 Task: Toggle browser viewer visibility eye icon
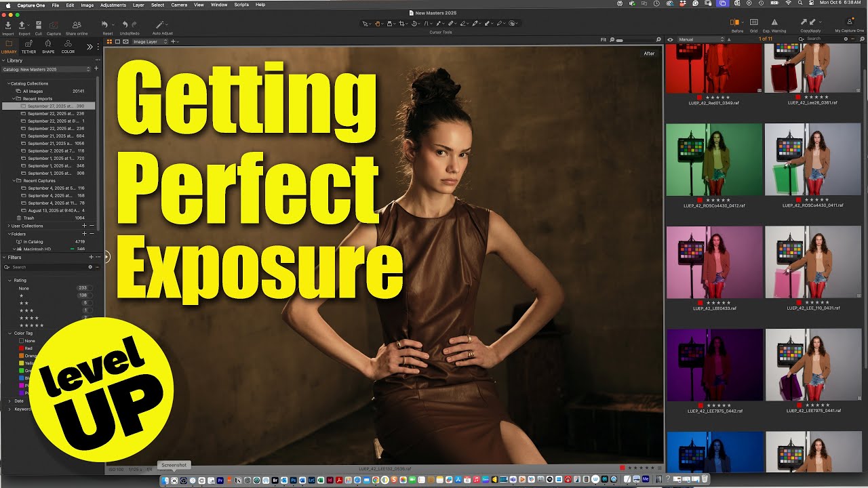pyautogui.click(x=671, y=39)
